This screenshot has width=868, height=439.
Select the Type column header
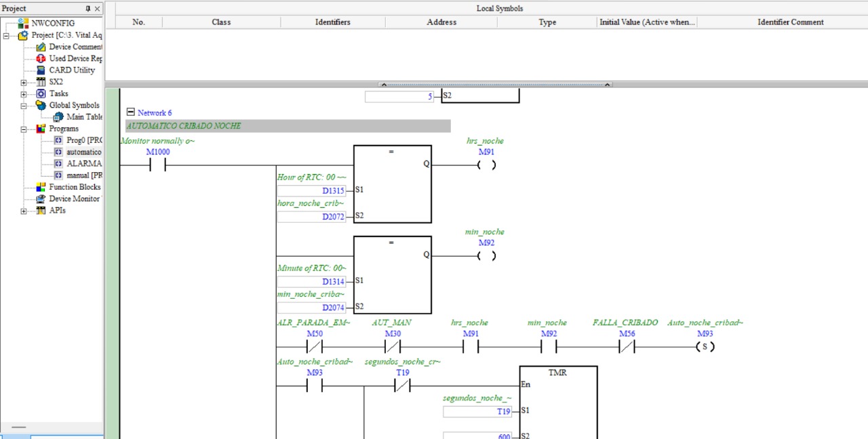point(547,22)
